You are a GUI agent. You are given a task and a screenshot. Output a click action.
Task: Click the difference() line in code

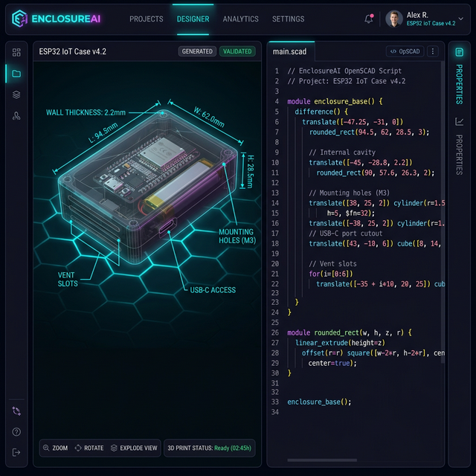(x=321, y=112)
